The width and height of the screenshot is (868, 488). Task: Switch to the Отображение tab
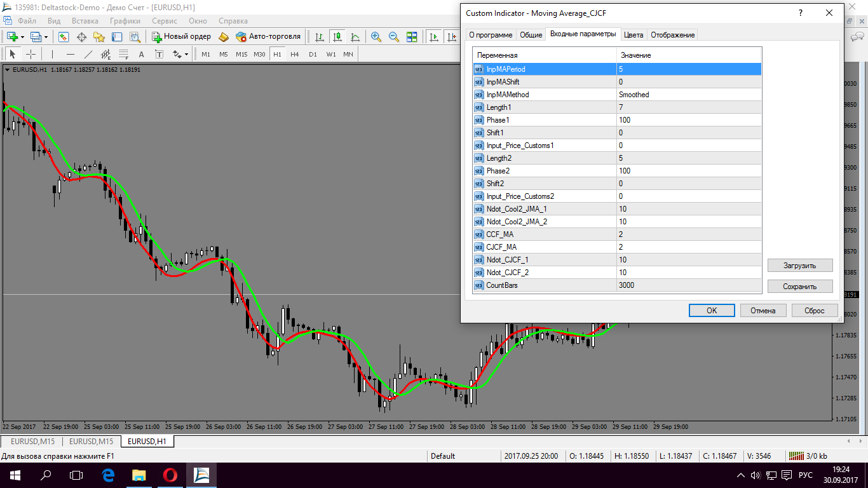click(x=673, y=34)
